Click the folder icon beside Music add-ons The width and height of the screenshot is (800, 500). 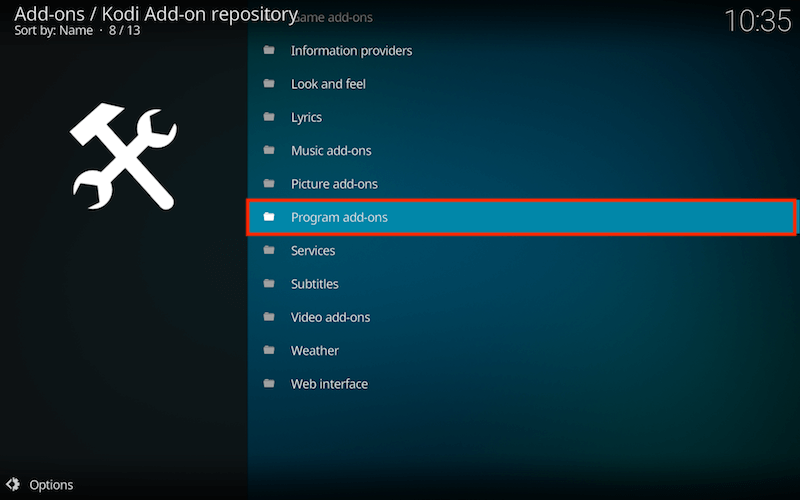(269, 150)
